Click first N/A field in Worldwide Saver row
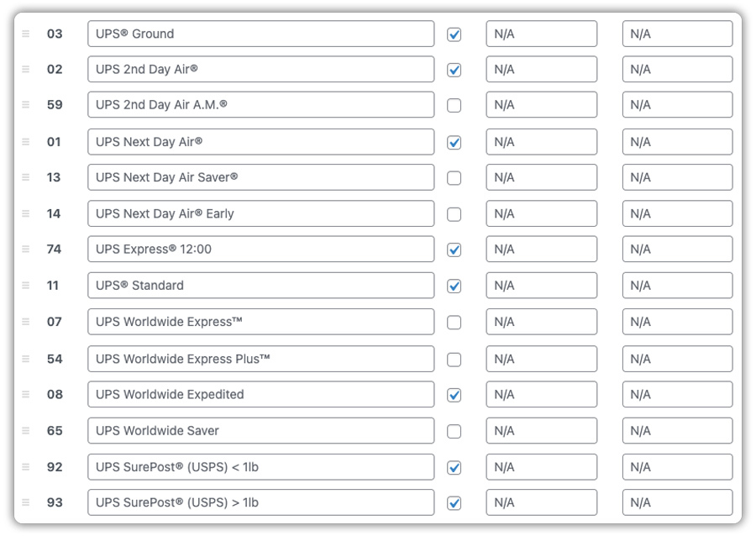Image resolution: width=756 pixels, height=536 pixels. click(542, 430)
